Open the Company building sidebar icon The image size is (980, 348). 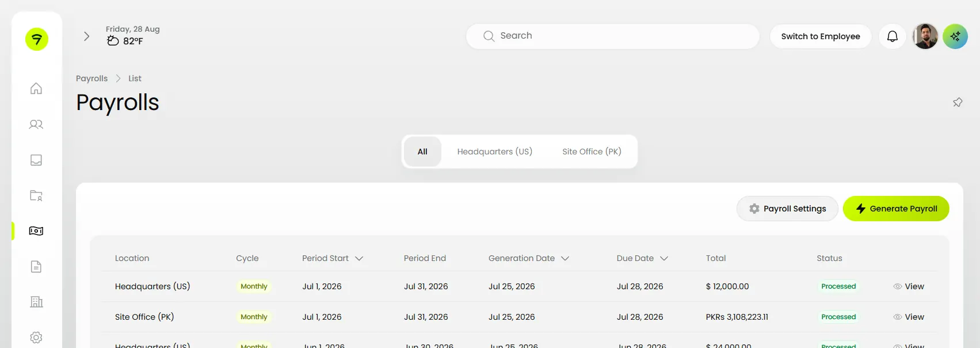pyautogui.click(x=36, y=302)
